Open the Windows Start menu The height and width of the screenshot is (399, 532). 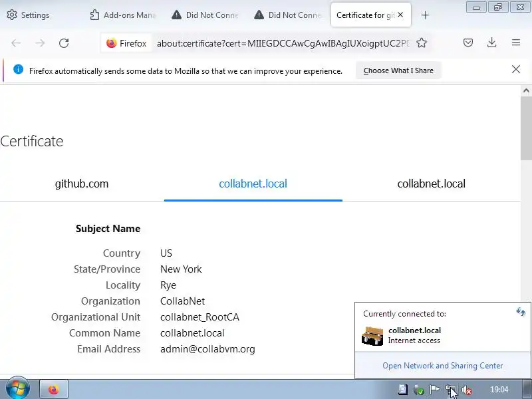(x=18, y=388)
